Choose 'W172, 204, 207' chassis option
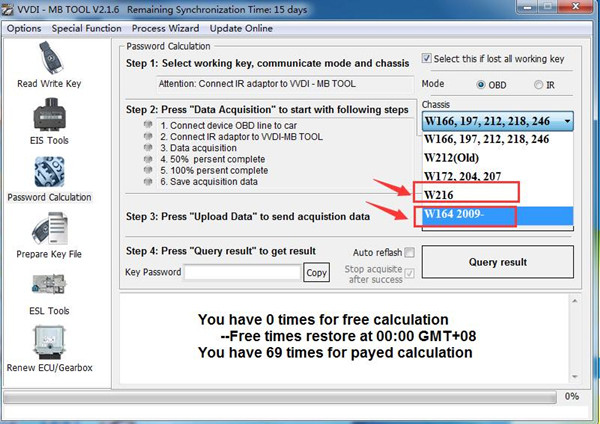The width and height of the screenshot is (600, 424). tap(497, 176)
